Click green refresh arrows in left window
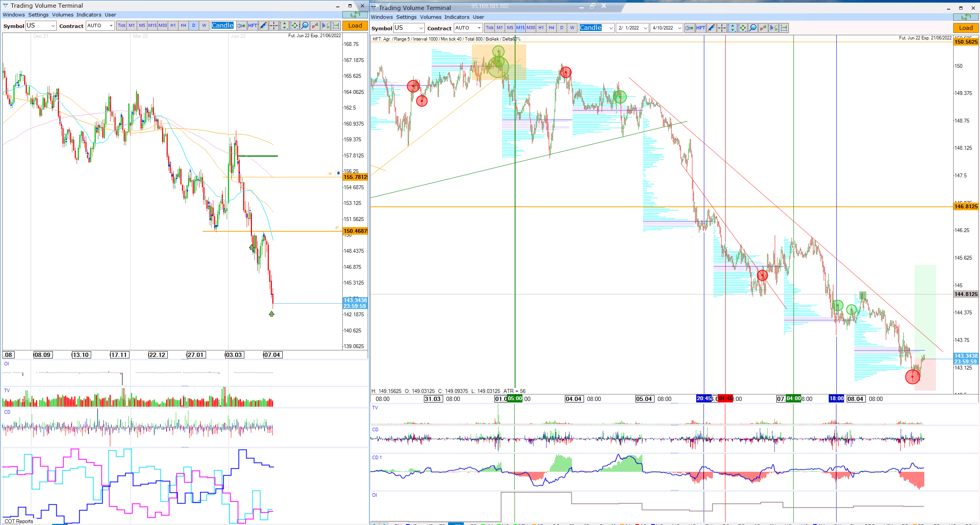The height and width of the screenshot is (525, 980). pos(355,15)
